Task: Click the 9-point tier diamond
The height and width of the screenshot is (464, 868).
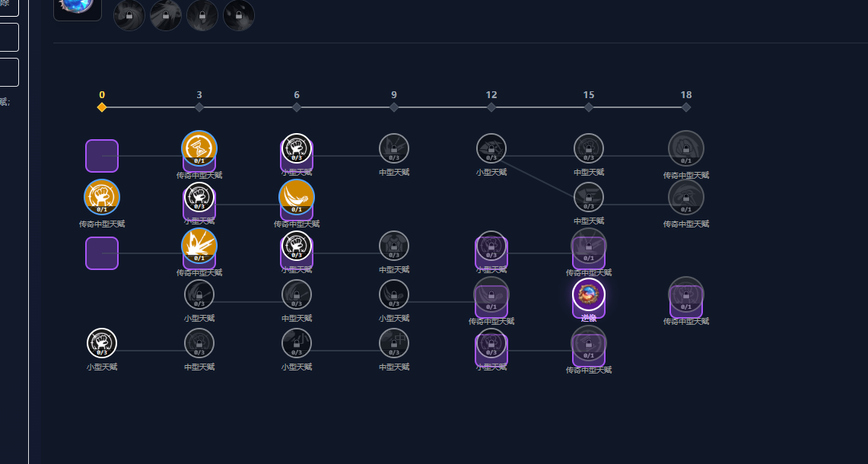Action: tap(394, 107)
